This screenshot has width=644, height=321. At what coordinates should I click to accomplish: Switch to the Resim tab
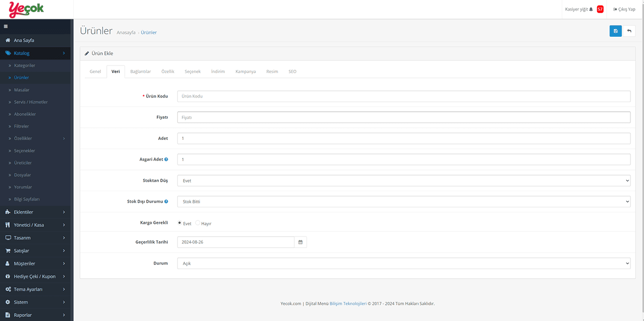[x=272, y=71]
